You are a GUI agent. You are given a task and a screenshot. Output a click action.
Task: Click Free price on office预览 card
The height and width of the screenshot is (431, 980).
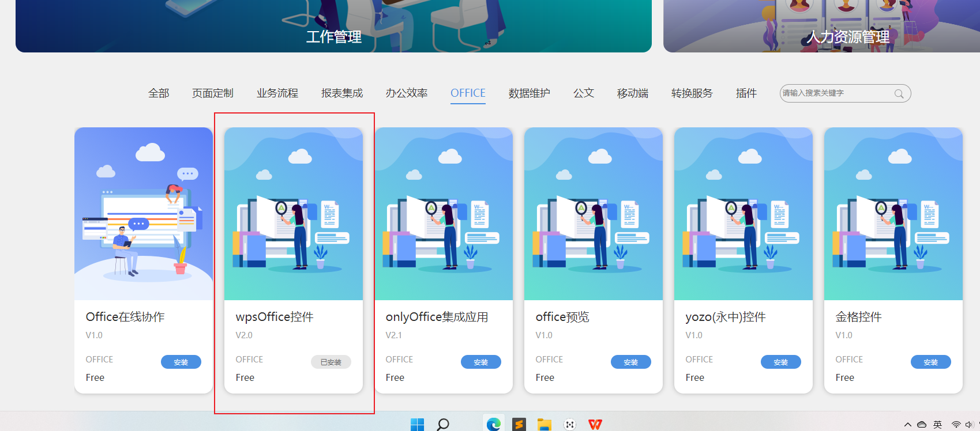(x=545, y=378)
